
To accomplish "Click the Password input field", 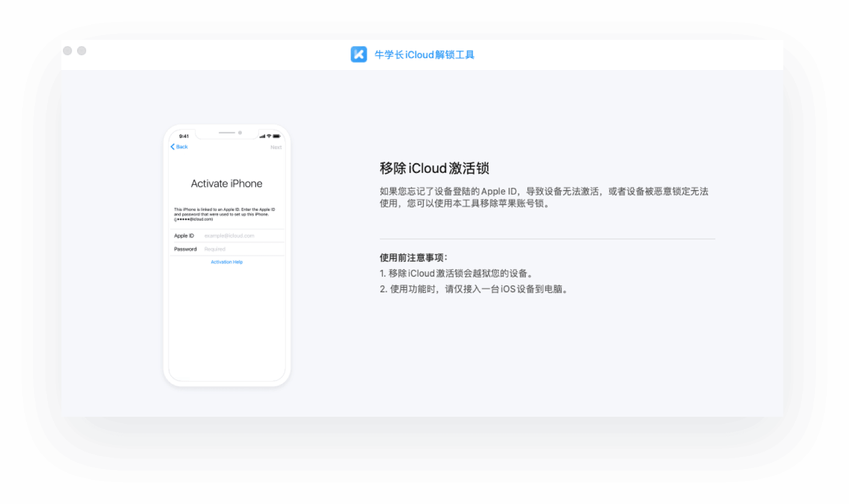I will 227,249.
